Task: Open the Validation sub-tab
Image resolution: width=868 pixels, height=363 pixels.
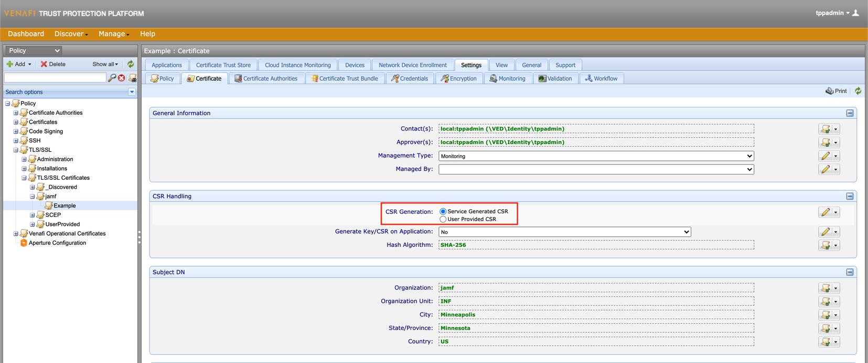Action: pyautogui.click(x=555, y=79)
